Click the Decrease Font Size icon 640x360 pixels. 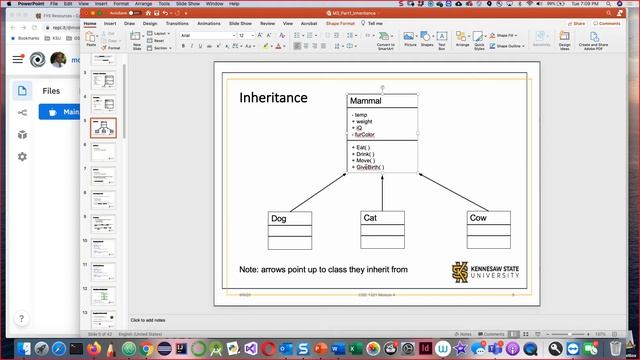(269, 36)
